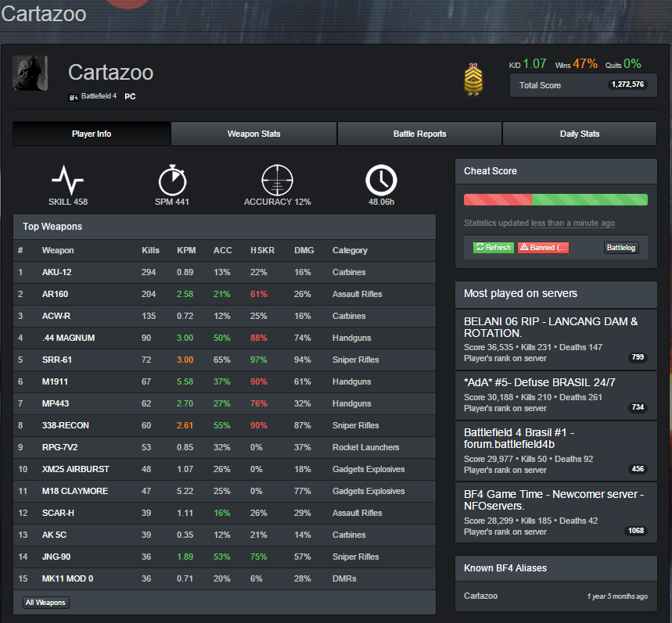This screenshot has width=672, height=623.
Task: Sort by DMG column header
Action: coord(304,250)
